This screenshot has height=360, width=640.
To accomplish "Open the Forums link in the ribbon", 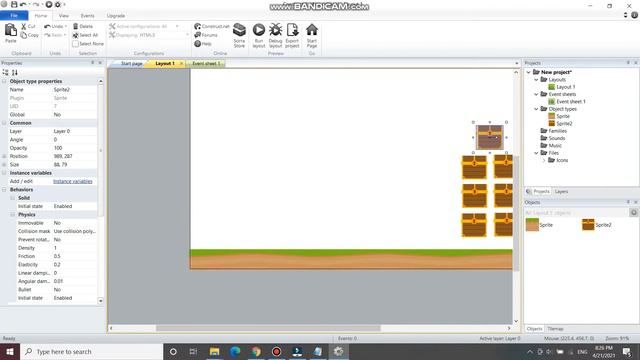I will coord(206,35).
